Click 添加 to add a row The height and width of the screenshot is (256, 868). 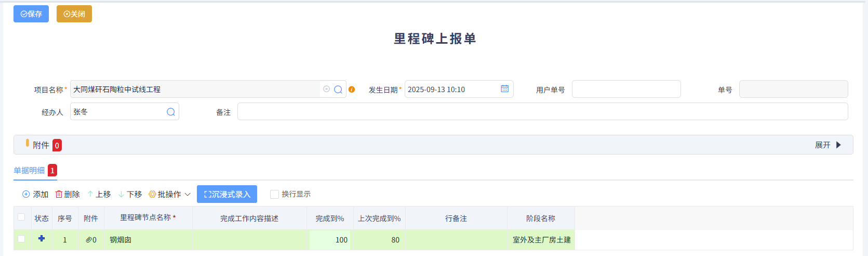coord(35,194)
